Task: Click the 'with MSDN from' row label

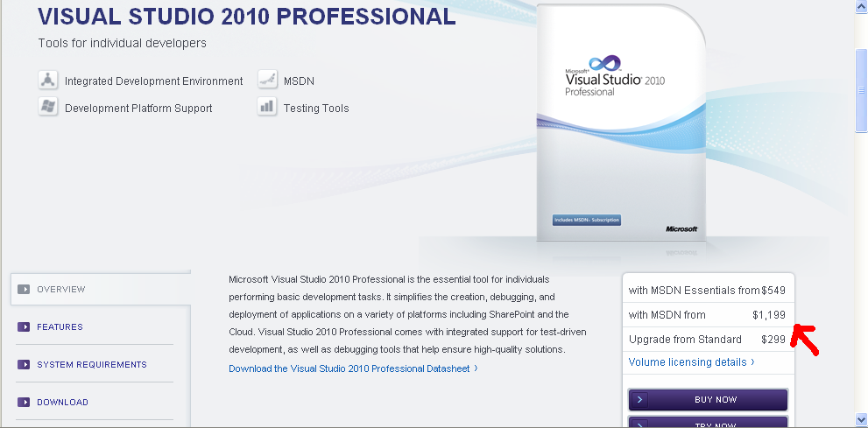Action: [x=667, y=315]
